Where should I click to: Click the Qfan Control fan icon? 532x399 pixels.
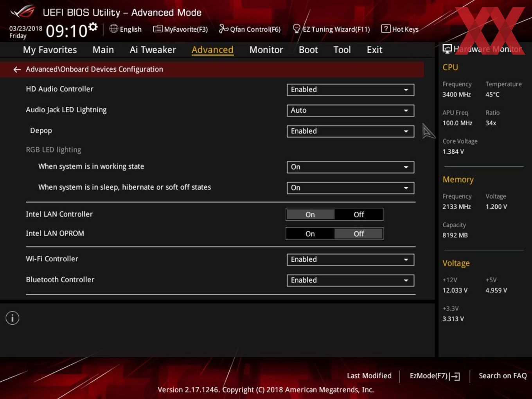[223, 29]
